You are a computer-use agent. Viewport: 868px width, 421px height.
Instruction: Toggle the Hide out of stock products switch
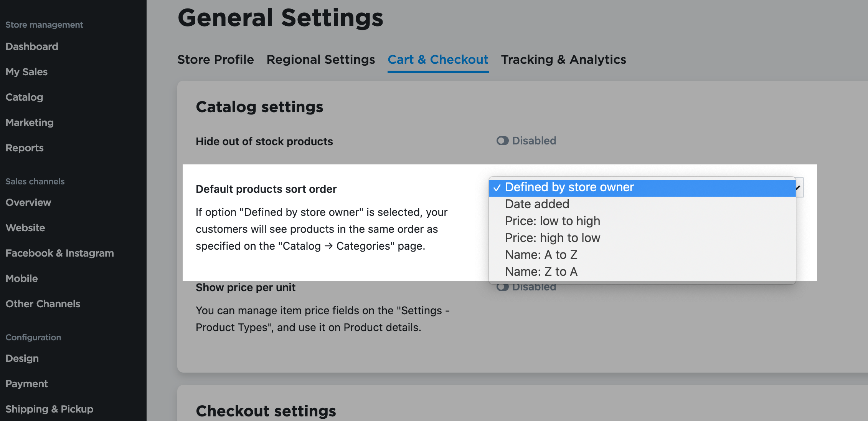point(502,141)
